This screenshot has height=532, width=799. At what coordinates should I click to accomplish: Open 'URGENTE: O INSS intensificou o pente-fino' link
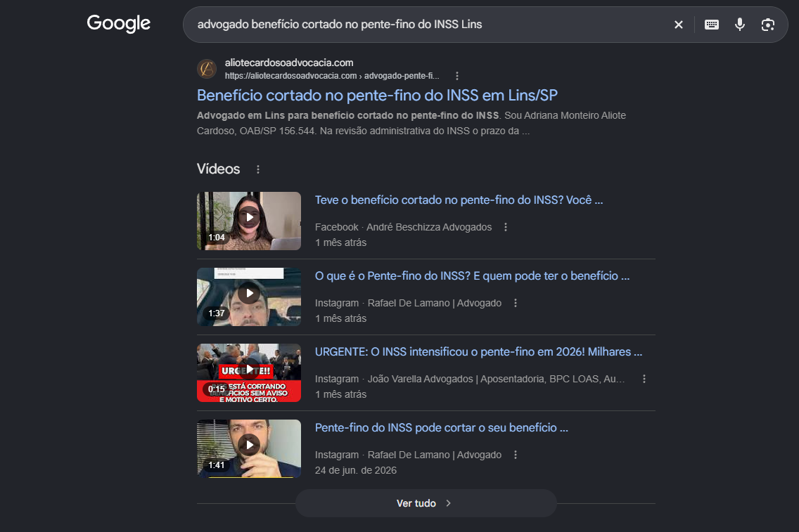[478, 352]
